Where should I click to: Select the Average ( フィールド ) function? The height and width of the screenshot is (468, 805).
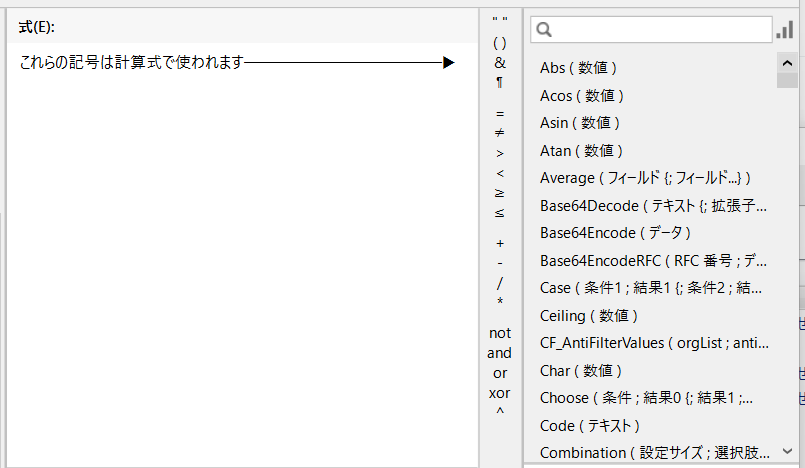click(645, 178)
